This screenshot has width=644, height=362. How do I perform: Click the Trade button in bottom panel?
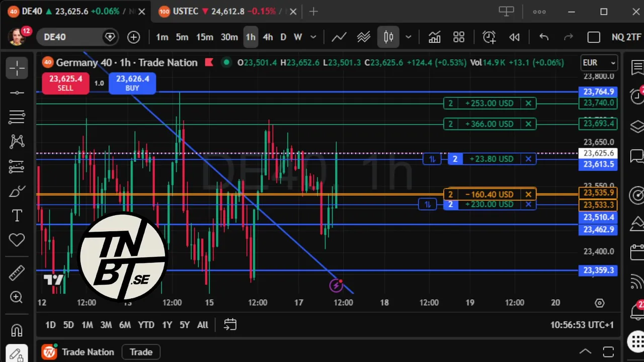click(x=141, y=352)
